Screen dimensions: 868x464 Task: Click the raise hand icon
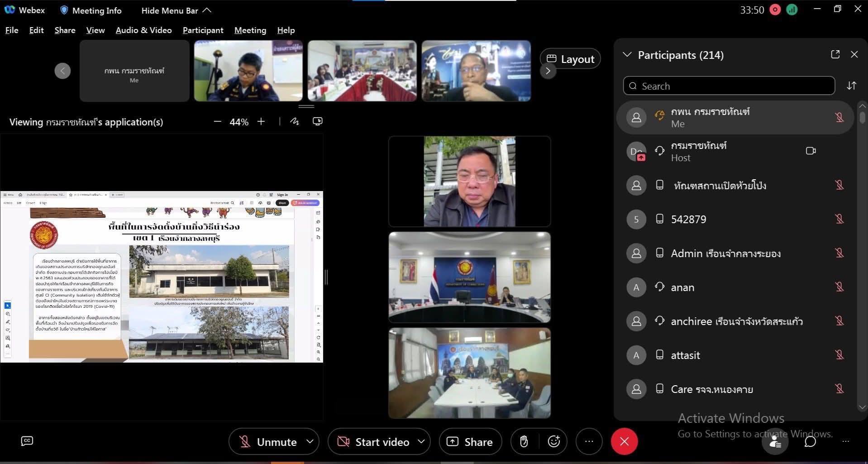click(524, 441)
